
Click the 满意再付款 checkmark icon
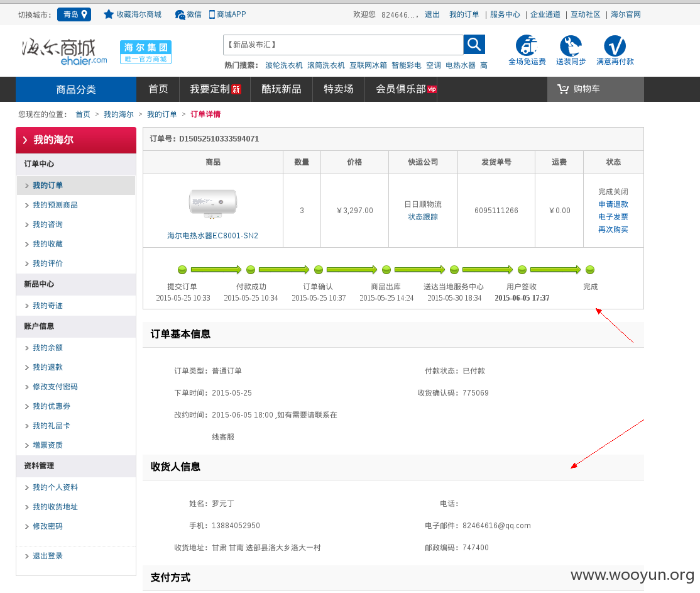point(615,45)
